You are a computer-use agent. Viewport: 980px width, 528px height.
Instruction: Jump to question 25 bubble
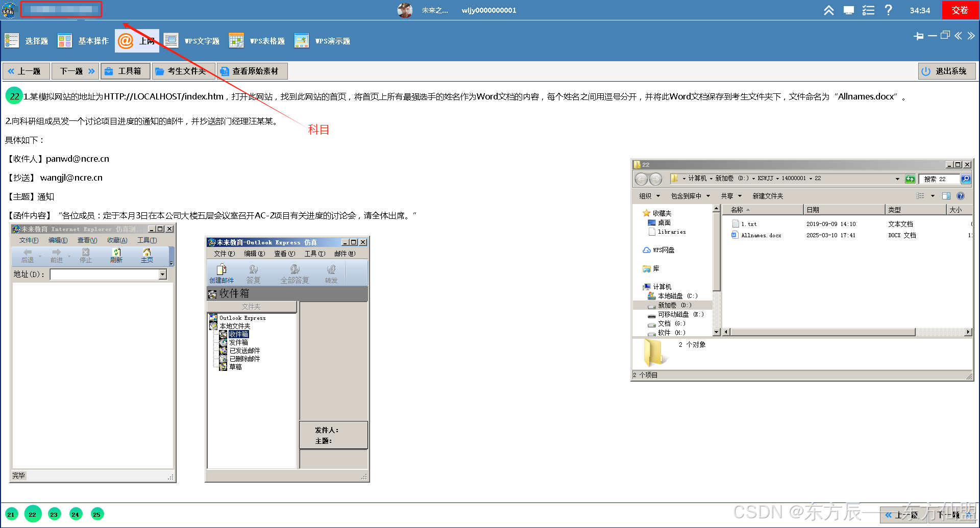pyautogui.click(x=97, y=514)
